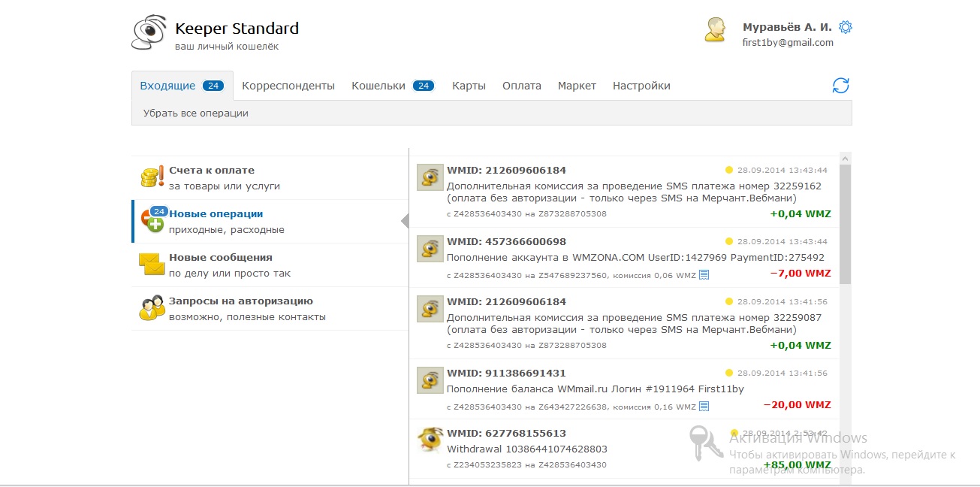This screenshot has height=487, width=980.
Task: Click the yellow status dot of SMS payment 32259087
Action: [x=728, y=301]
